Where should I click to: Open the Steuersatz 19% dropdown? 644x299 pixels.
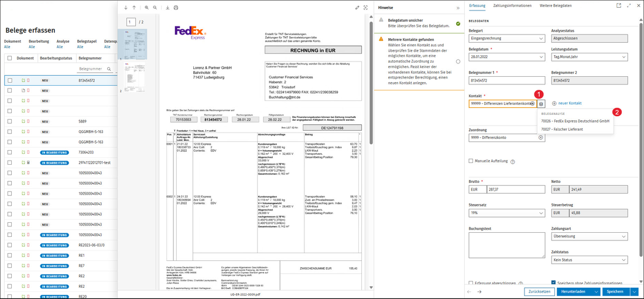pos(507,213)
